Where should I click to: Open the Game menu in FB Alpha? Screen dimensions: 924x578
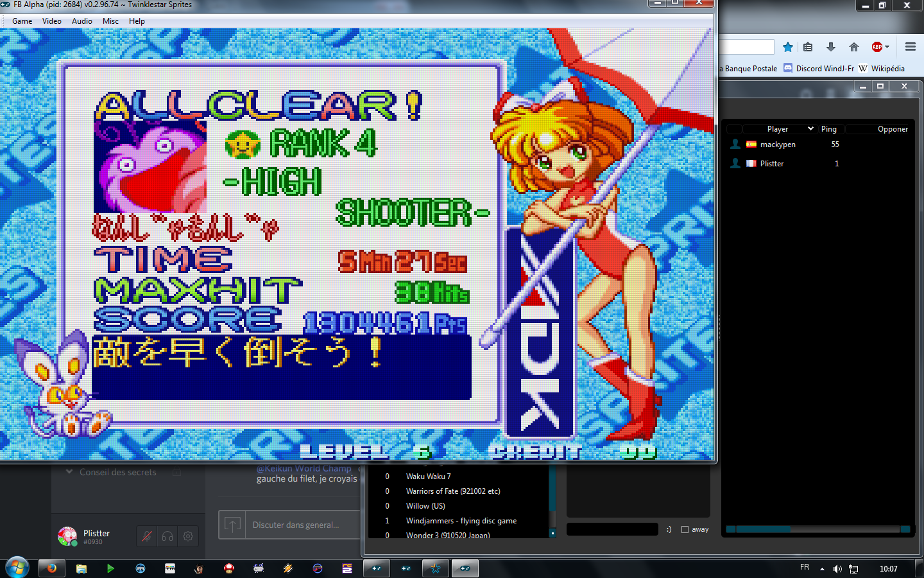(x=22, y=21)
